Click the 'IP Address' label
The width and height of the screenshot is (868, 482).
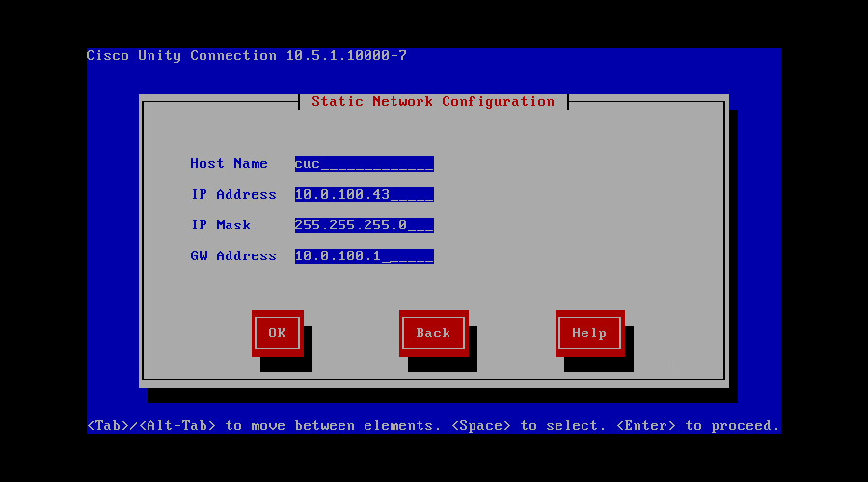tap(233, 194)
